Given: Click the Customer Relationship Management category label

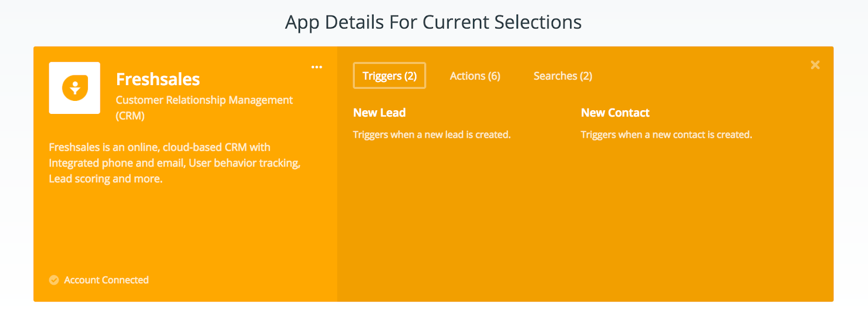Looking at the screenshot, I should click(204, 100).
